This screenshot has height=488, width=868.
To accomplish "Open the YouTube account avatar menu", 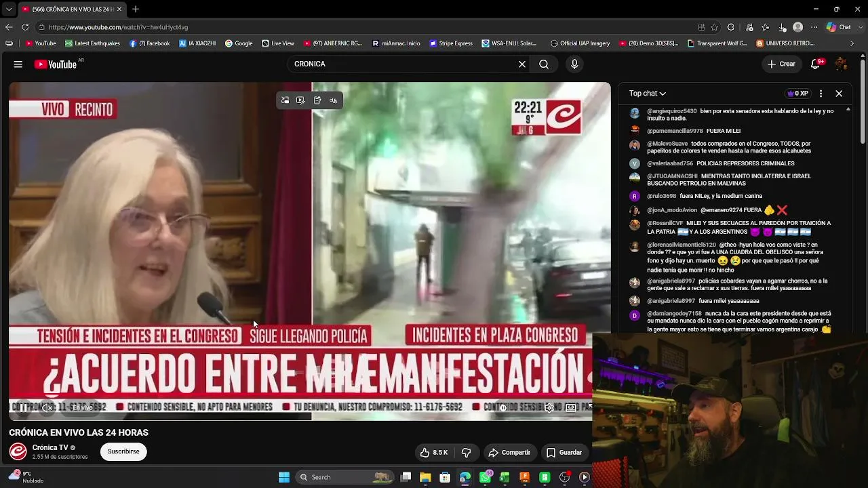I will 841,64.
